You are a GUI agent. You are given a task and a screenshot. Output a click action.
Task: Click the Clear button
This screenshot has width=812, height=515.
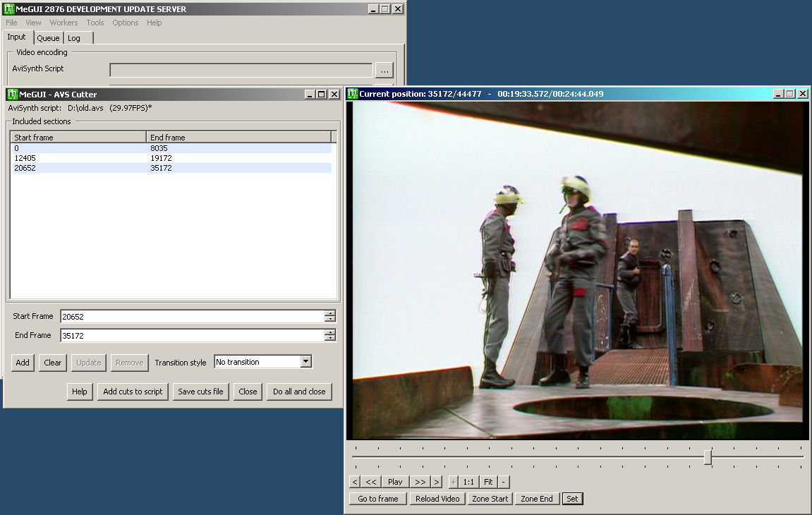[x=52, y=363]
